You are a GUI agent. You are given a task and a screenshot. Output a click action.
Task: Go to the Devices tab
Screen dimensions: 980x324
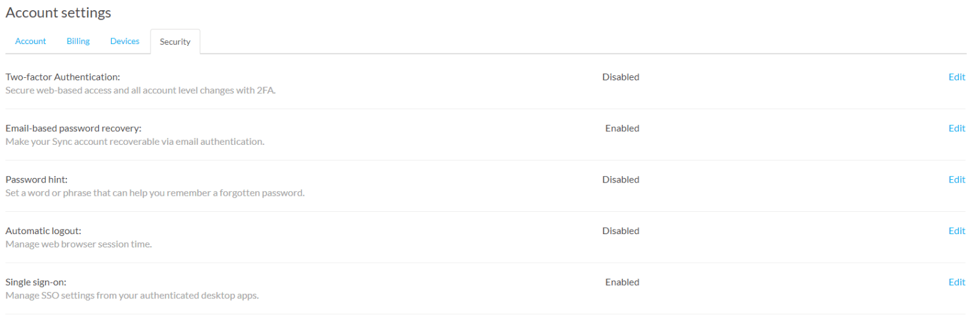point(124,41)
